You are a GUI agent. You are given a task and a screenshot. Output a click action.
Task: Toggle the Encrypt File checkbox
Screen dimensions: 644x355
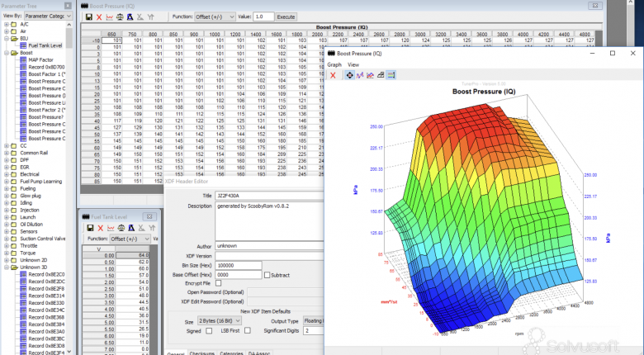(219, 283)
